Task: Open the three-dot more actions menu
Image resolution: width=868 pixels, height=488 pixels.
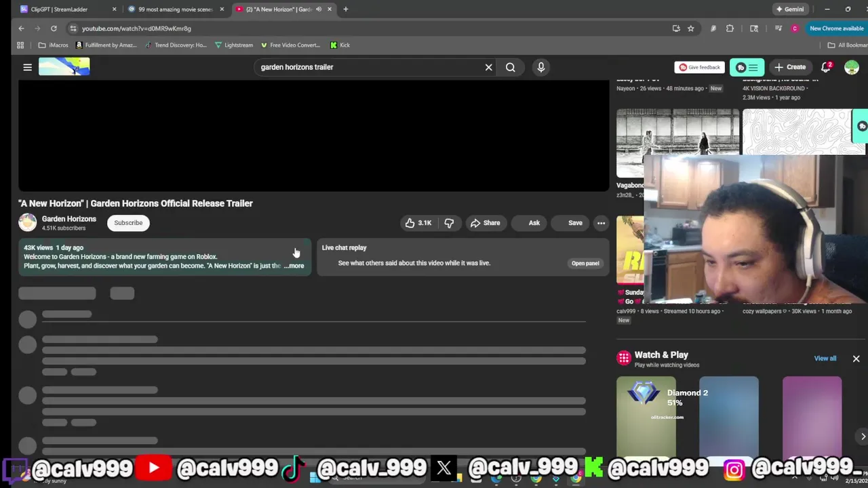Action: pos(601,223)
